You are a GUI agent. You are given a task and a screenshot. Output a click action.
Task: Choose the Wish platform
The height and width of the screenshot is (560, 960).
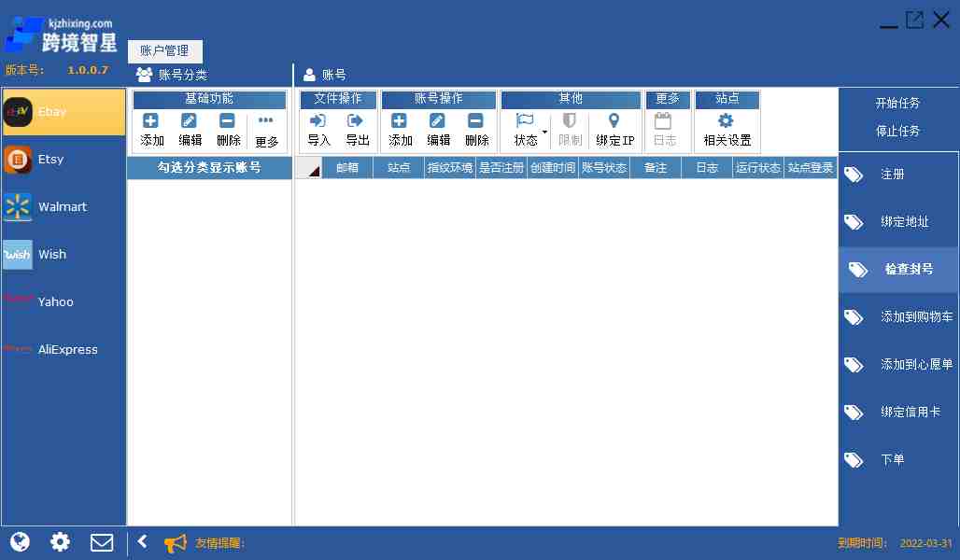tap(64, 254)
